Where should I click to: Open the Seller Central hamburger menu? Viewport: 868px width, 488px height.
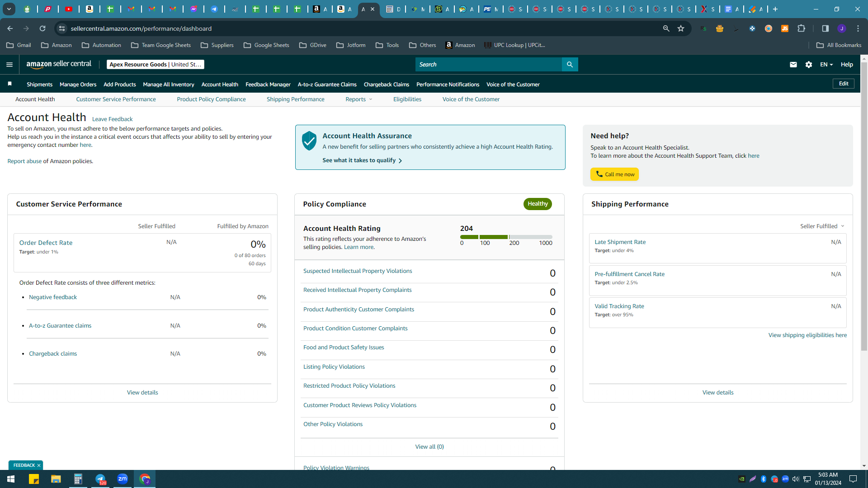point(9,65)
